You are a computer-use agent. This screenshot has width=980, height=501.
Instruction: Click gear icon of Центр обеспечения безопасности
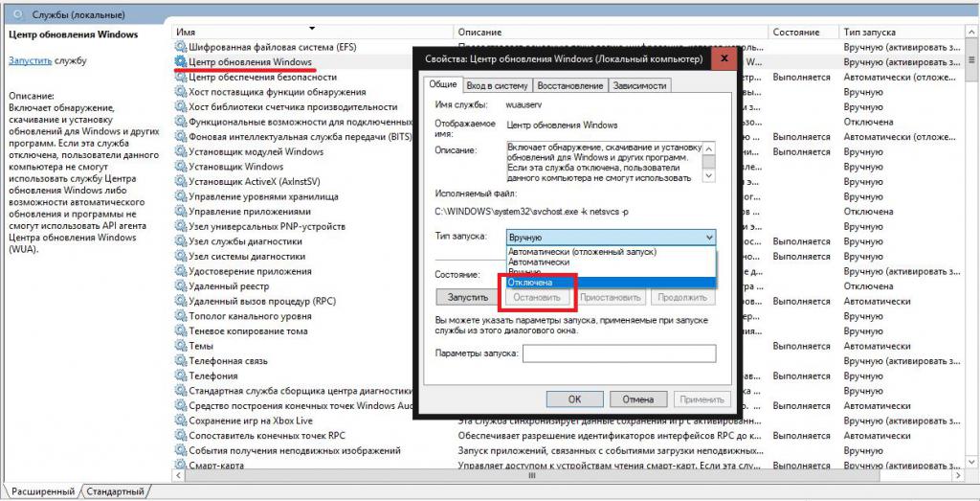pyautogui.click(x=181, y=77)
